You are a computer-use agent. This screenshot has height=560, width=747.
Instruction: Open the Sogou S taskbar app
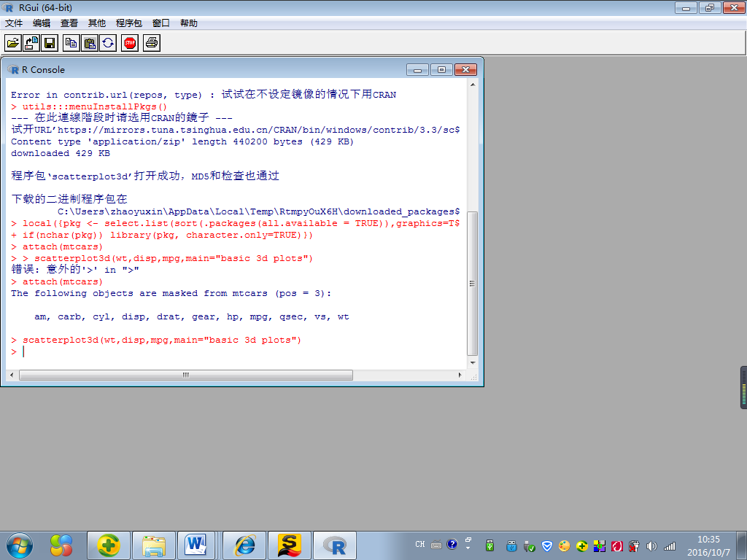(x=290, y=545)
